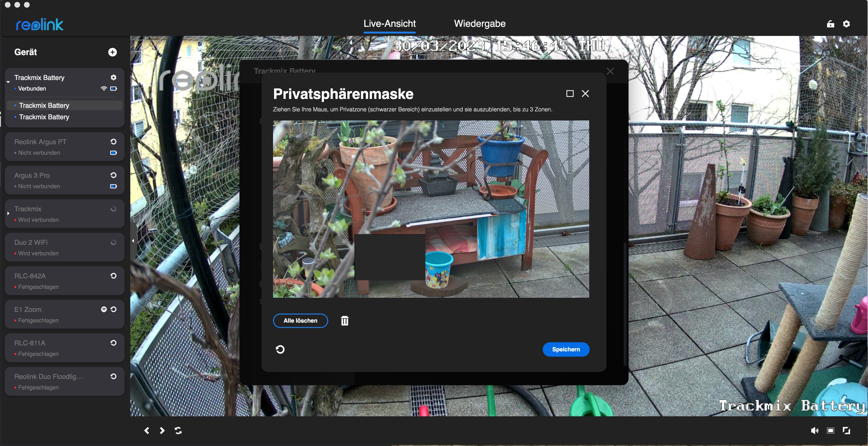
Task: Click the trash icon to delete the zone
Action: (x=344, y=321)
